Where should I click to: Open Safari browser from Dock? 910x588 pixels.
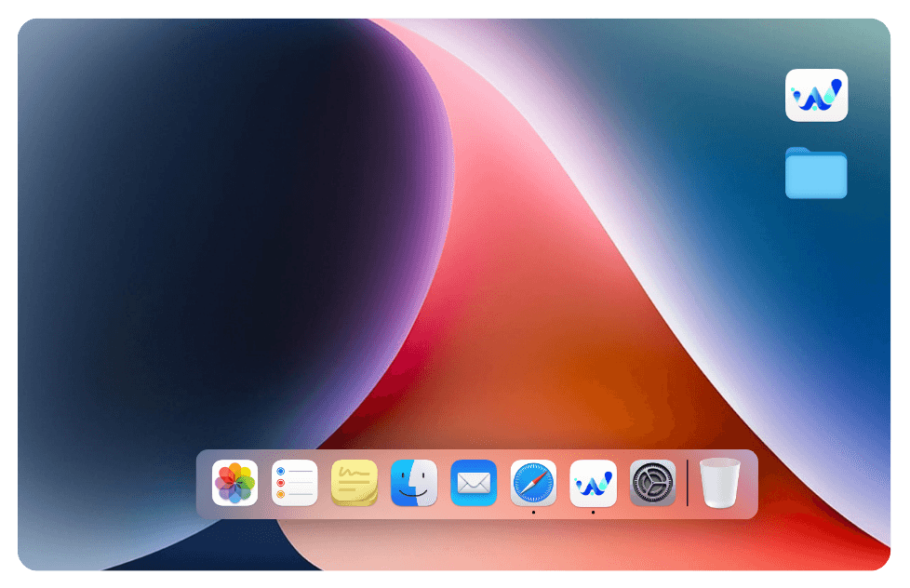click(533, 483)
